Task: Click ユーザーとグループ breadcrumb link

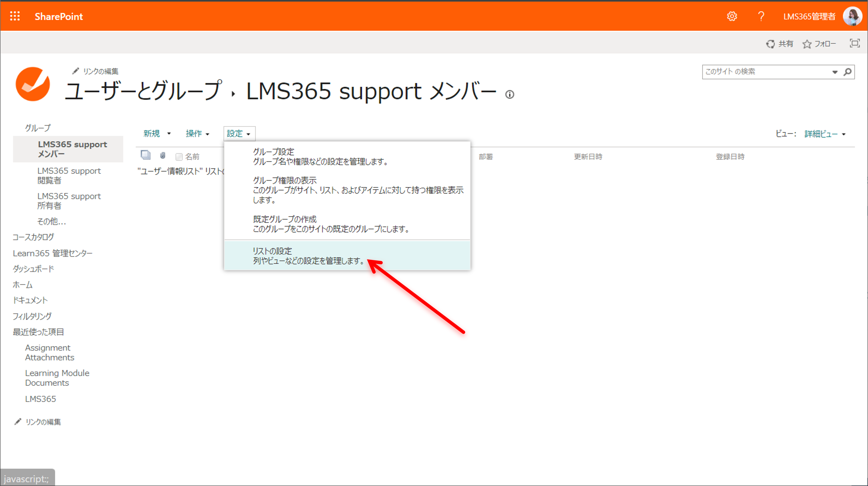Action: [143, 91]
